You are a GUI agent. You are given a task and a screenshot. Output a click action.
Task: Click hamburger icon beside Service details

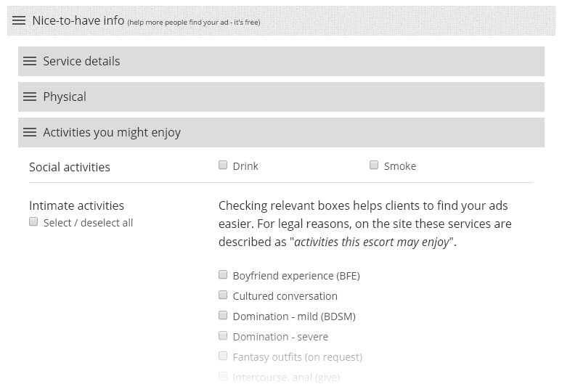point(30,61)
